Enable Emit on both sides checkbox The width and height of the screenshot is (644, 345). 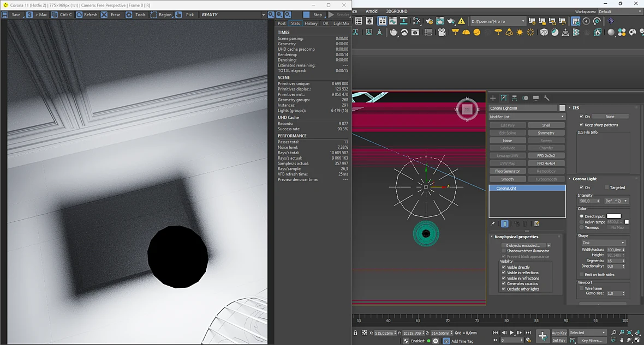tap(582, 275)
